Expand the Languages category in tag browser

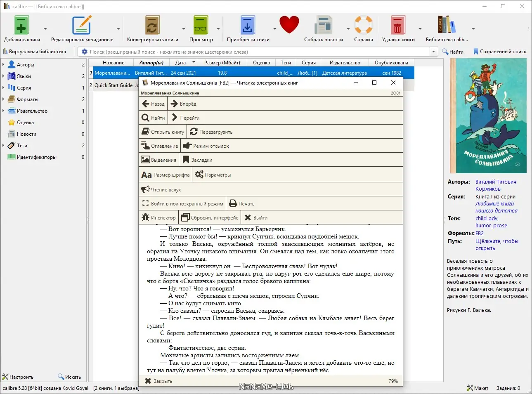3,76
